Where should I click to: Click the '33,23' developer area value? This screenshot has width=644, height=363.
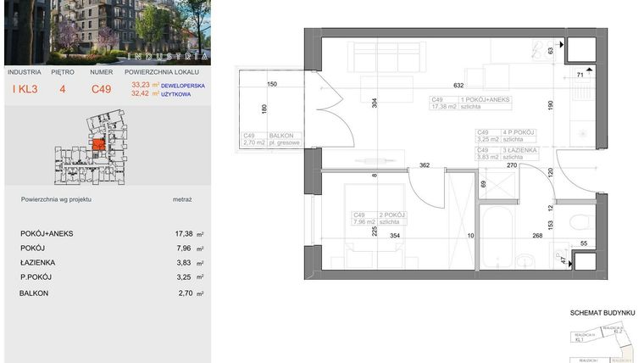point(140,85)
